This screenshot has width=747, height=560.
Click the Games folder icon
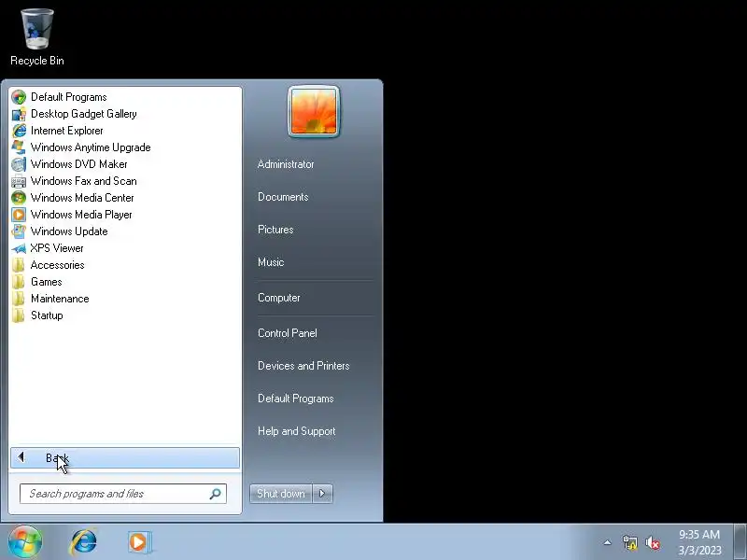(19, 282)
